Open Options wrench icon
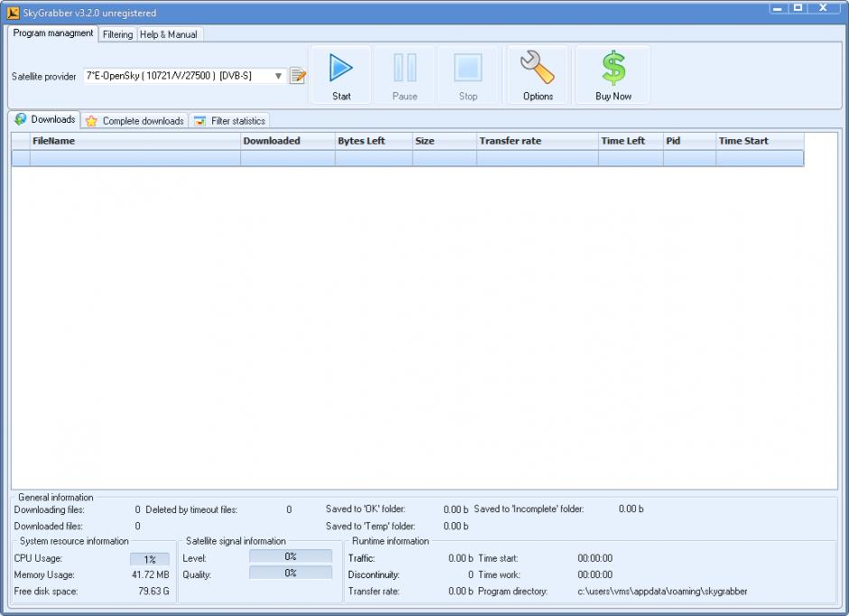This screenshot has height=616, width=849. pyautogui.click(x=537, y=67)
